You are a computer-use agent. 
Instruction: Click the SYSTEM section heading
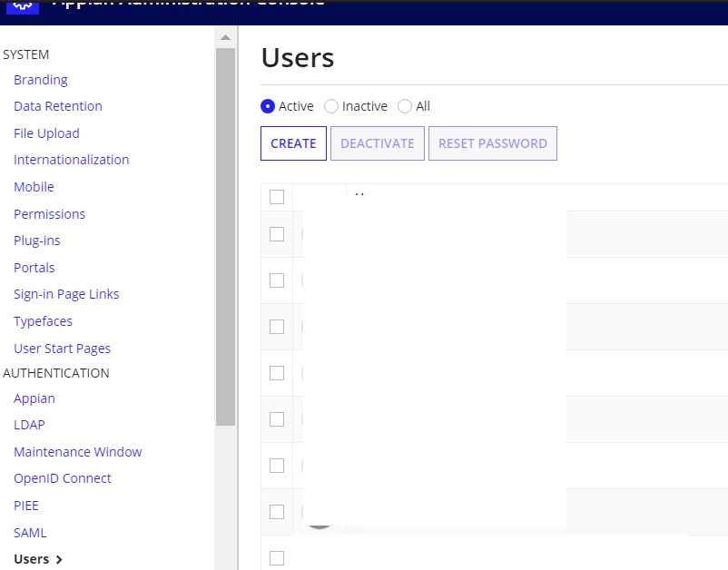click(26, 54)
